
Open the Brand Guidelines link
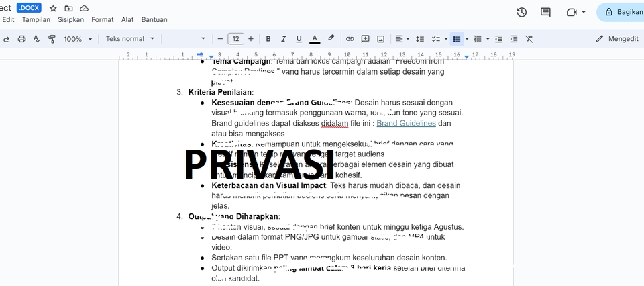tap(407, 124)
